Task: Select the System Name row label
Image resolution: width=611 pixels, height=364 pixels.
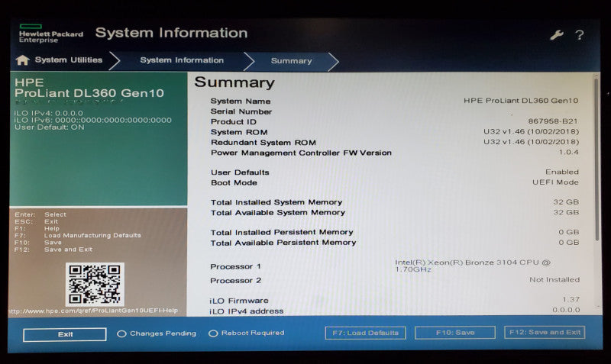Action: [x=241, y=101]
